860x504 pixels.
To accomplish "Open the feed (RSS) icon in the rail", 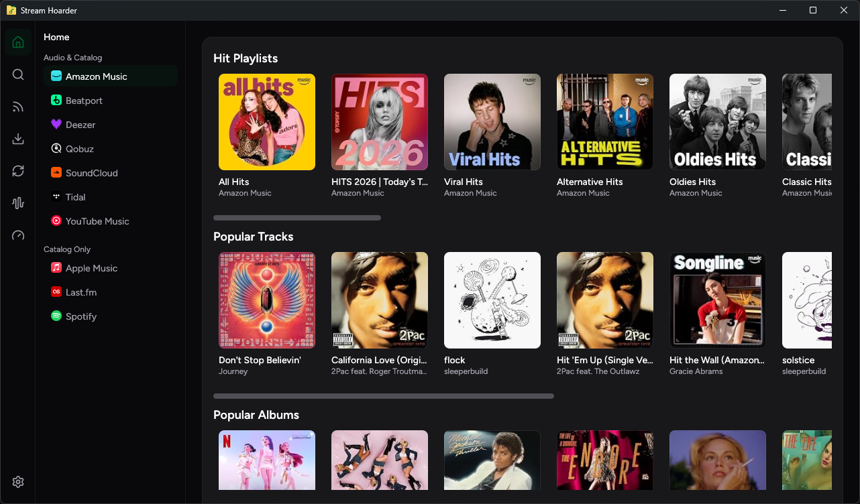I will (x=18, y=107).
